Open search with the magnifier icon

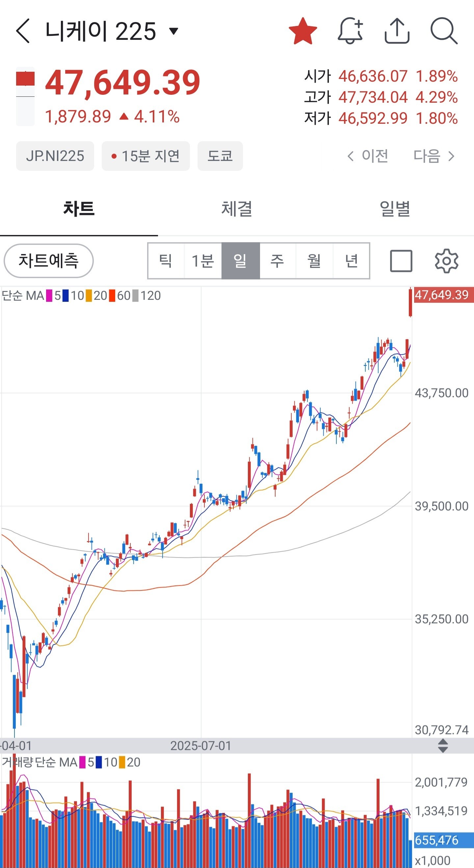coord(444,31)
